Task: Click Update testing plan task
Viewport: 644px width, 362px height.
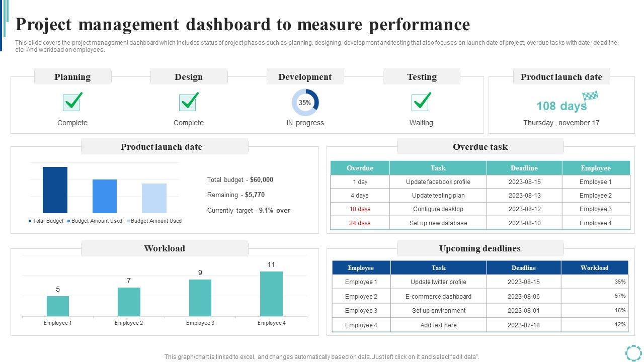Action: click(438, 196)
